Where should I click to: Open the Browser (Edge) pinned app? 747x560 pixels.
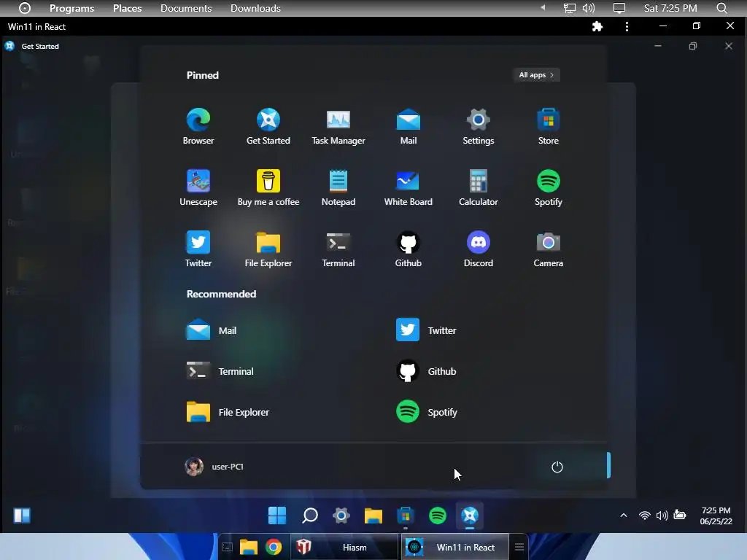click(198, 126)
